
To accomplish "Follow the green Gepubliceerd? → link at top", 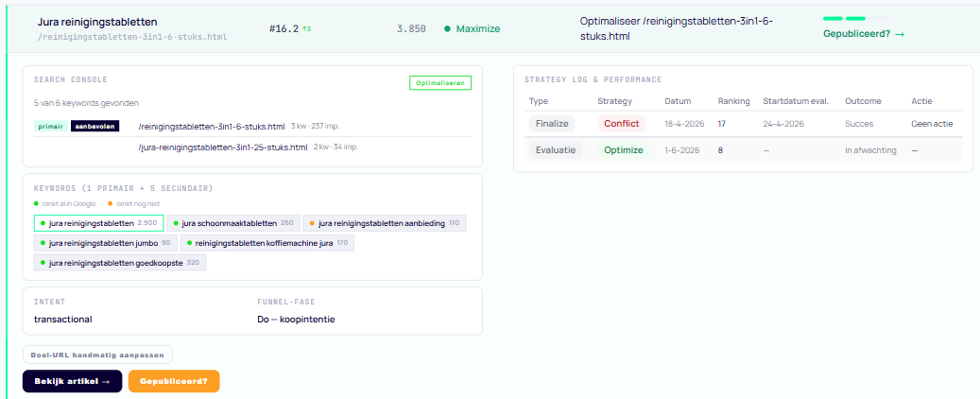I will [864, 34].
